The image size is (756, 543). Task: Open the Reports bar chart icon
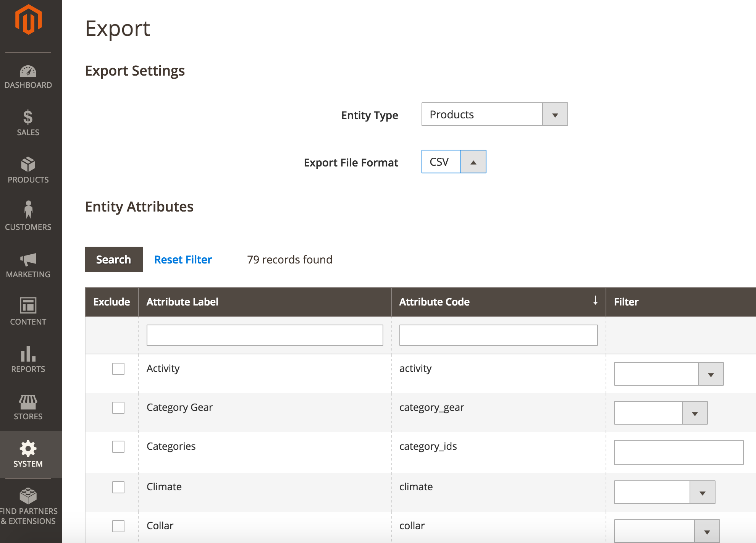click(x=28, y=354)
